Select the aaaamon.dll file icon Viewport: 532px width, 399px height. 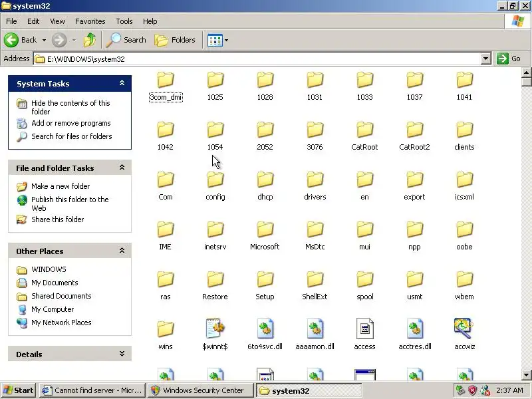(315, 329)
